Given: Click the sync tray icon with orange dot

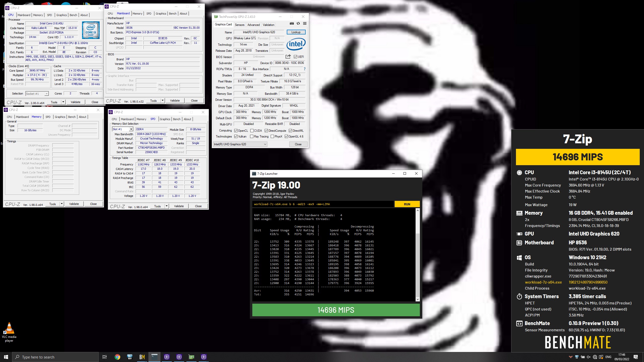Looking at the screenshot, I should pos(601,357).
